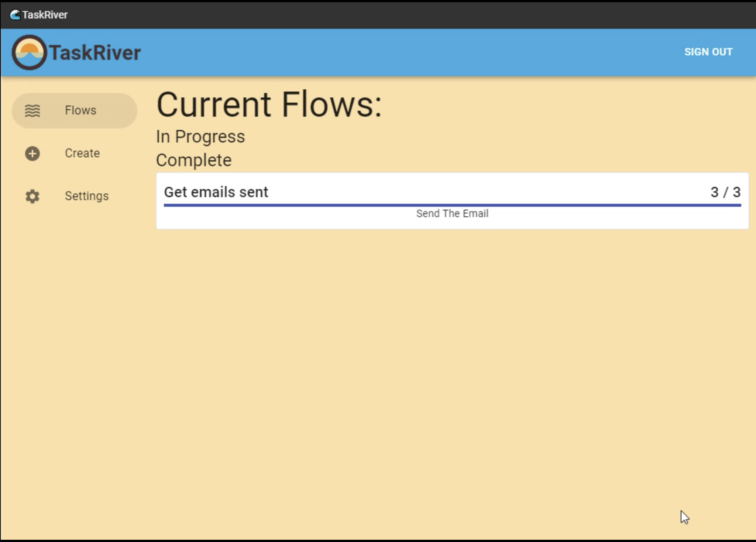
Task: Click the "Current Flows:" page heading
Action: click(269, 105)
